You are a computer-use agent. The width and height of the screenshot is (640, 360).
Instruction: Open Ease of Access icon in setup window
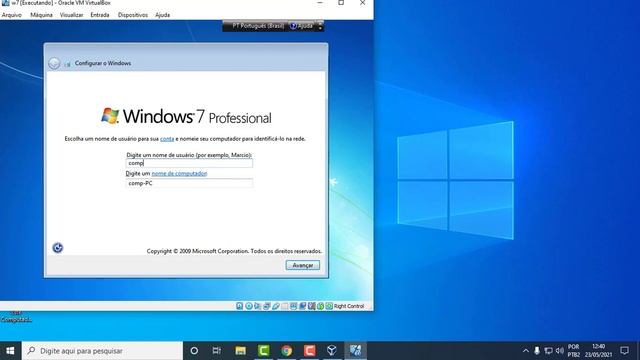point(58,248)
